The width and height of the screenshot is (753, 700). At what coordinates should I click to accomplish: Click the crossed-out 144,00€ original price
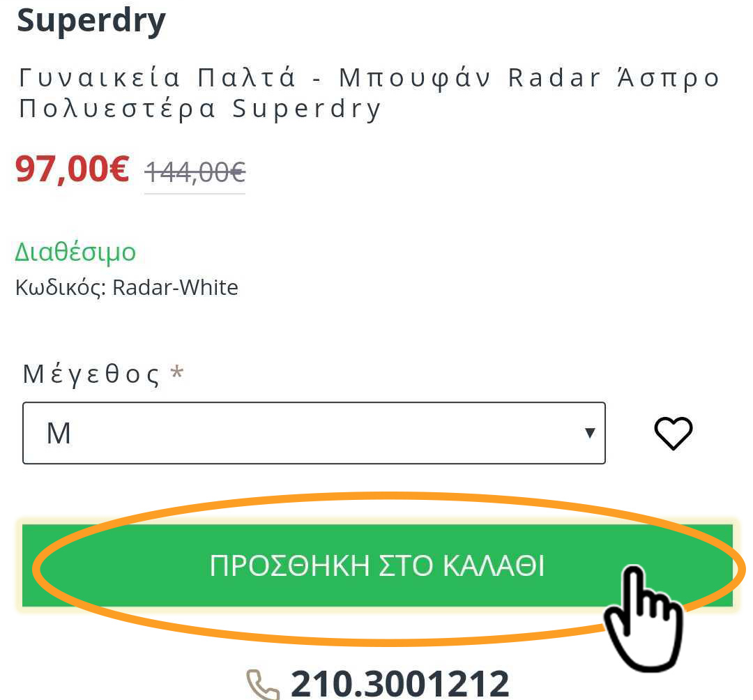click(195, 172)
